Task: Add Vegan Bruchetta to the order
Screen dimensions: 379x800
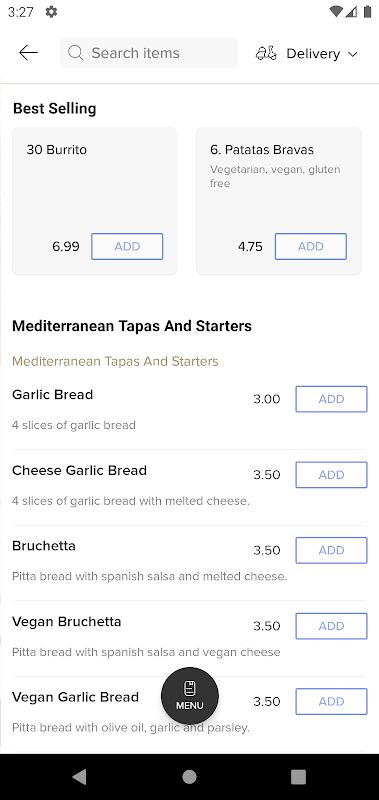Action: tap(332, 626)
